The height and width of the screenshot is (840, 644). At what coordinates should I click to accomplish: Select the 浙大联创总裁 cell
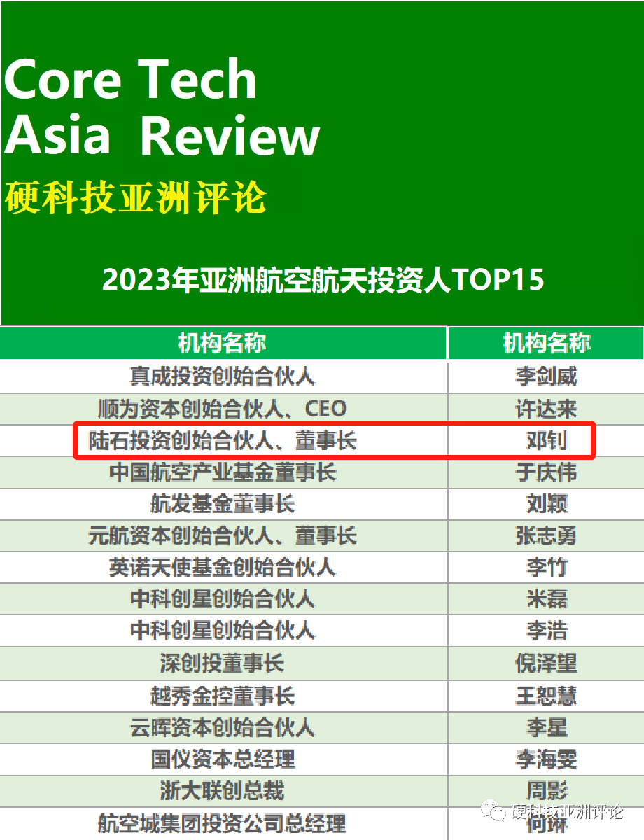point(223,791)
